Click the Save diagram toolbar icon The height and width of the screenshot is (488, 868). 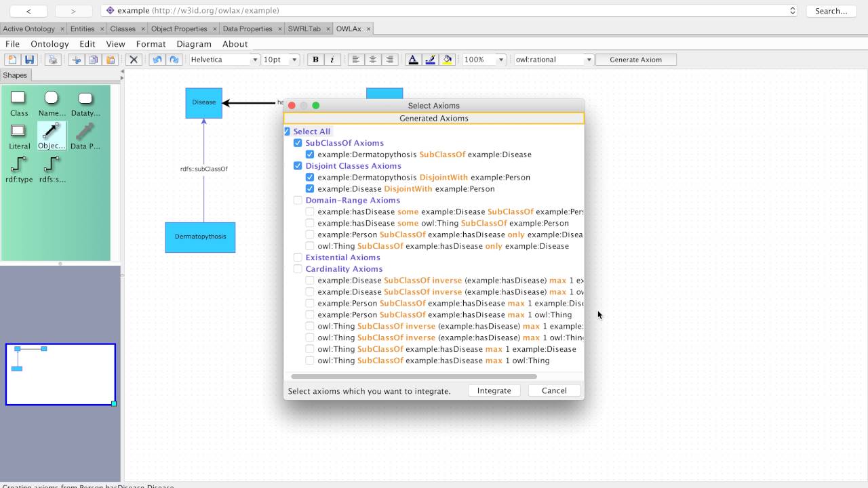[29, 60]
